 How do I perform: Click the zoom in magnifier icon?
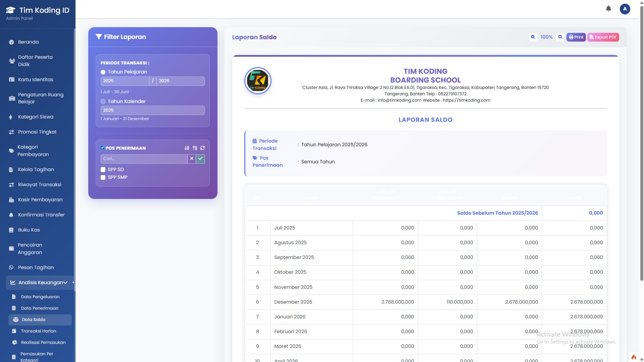click(560, 37)
